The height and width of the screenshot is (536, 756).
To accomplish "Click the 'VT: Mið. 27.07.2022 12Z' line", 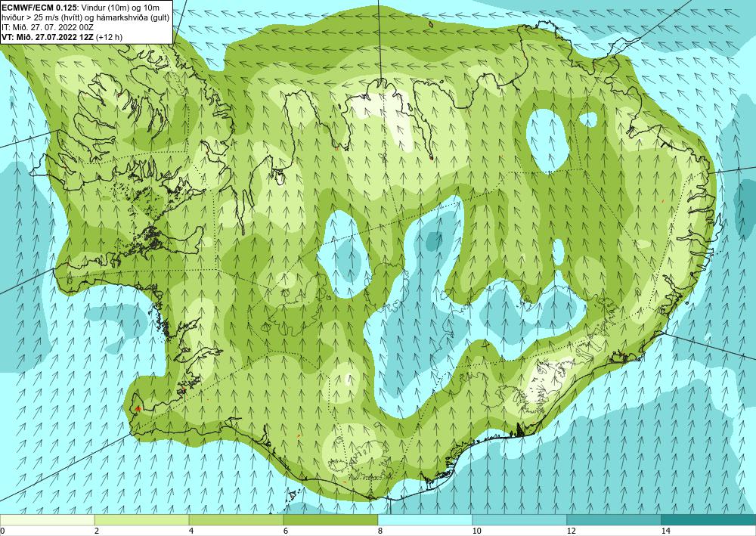I will point(48,37).
